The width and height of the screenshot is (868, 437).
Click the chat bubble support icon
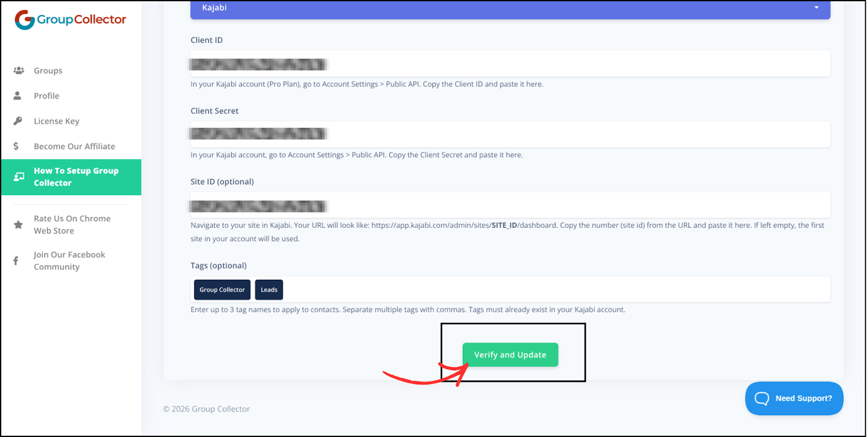pos(762,399)
